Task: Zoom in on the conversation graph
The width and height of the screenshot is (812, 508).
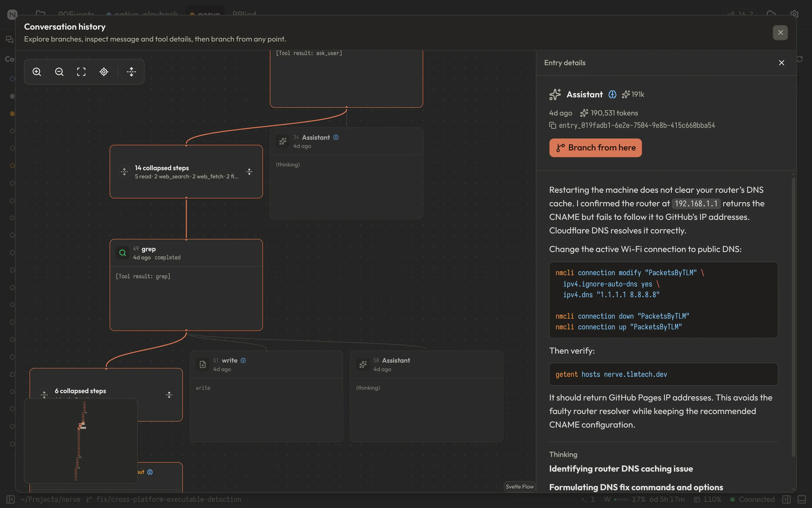Action: [x=37, y=72]
